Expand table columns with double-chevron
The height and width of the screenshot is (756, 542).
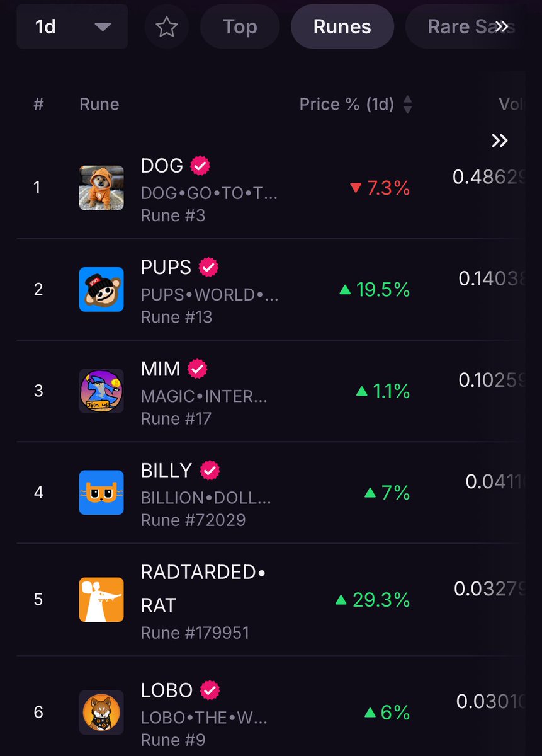[500, 140]
